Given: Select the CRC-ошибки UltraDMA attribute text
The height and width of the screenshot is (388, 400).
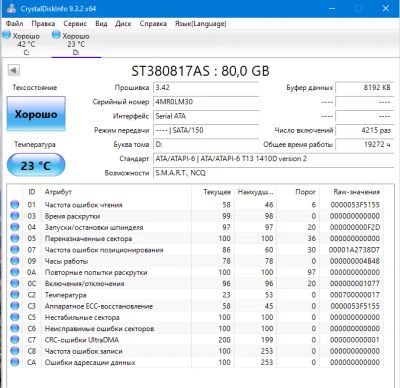Looking at the screenshot, I should point(82,340).
